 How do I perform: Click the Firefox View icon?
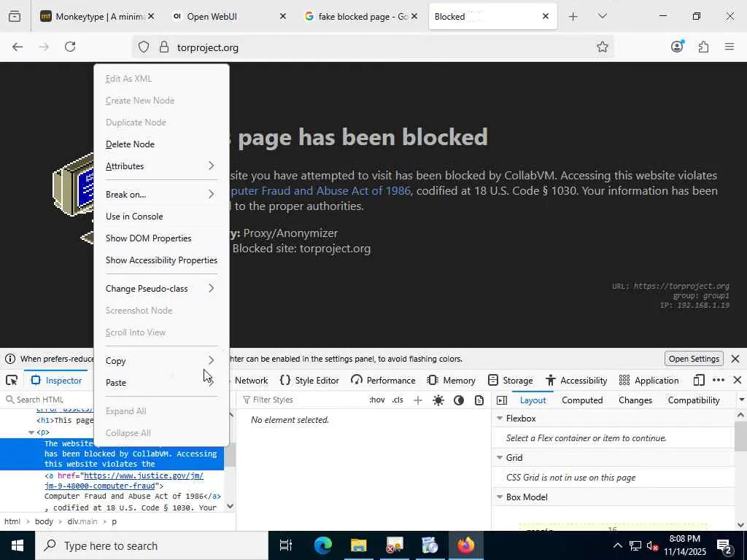[15, 16]
